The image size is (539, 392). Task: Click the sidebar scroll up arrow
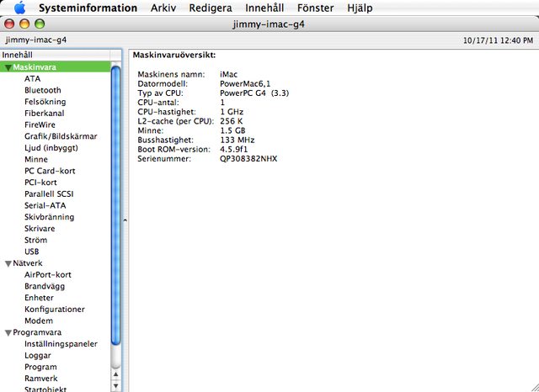[116, 374]
